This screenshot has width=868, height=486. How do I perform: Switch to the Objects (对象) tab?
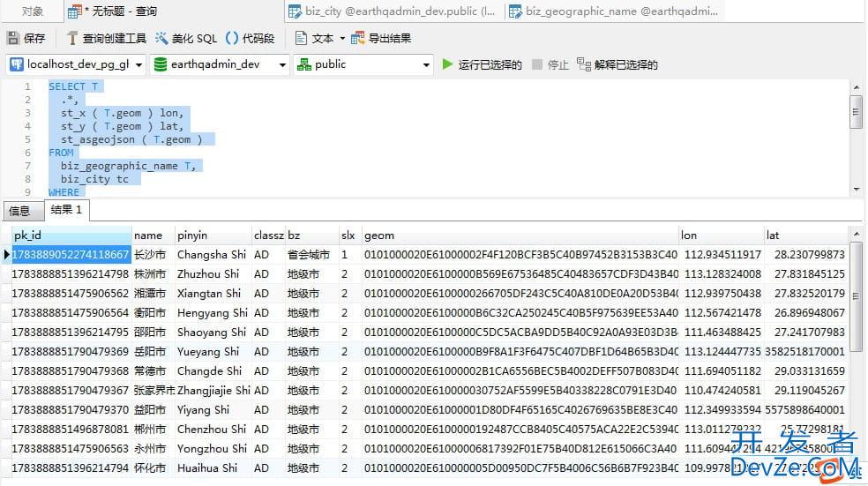(32, 11)
